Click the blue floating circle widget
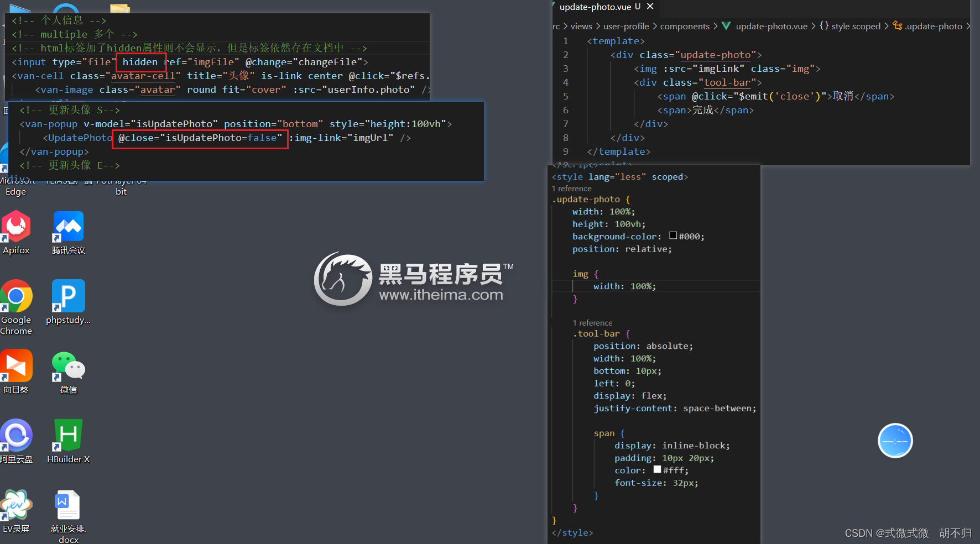Screen dimensions: 980x544 (x=895, y=441)
